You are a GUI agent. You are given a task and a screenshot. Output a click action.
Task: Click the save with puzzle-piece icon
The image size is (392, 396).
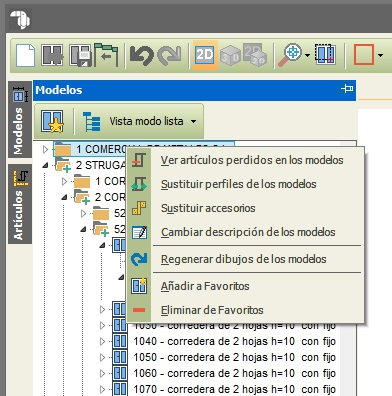click(x=52, y=55)
